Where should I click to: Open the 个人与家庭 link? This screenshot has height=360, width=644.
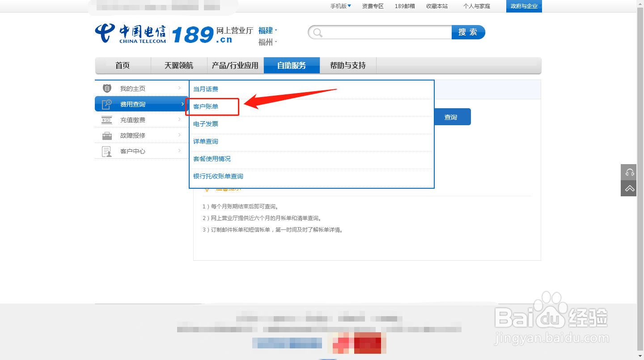point(477,6)
